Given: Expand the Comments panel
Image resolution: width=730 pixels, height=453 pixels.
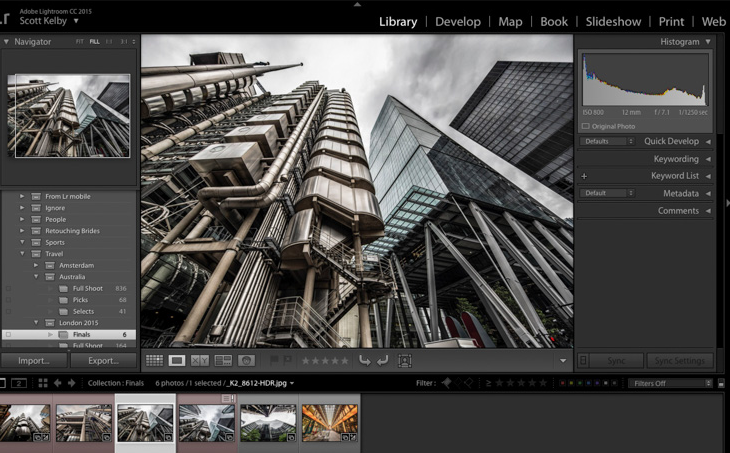Looking at the screenshot, I should coord(708,211).
